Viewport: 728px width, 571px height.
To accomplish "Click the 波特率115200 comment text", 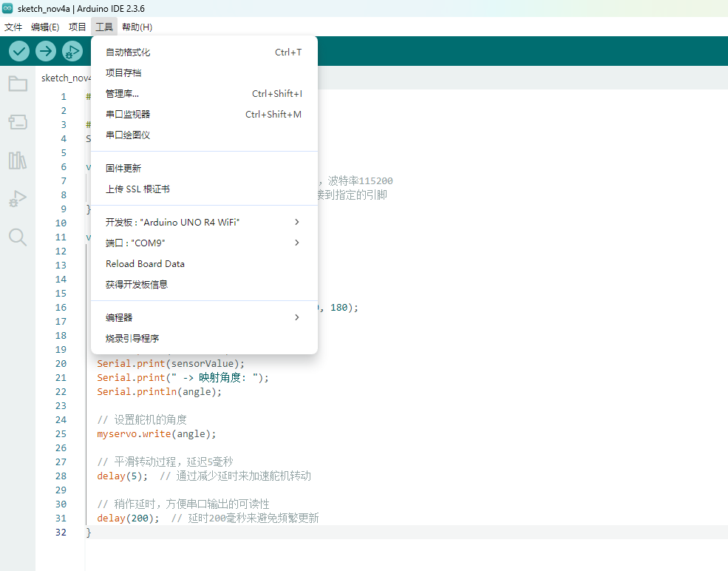I will 360,180.
